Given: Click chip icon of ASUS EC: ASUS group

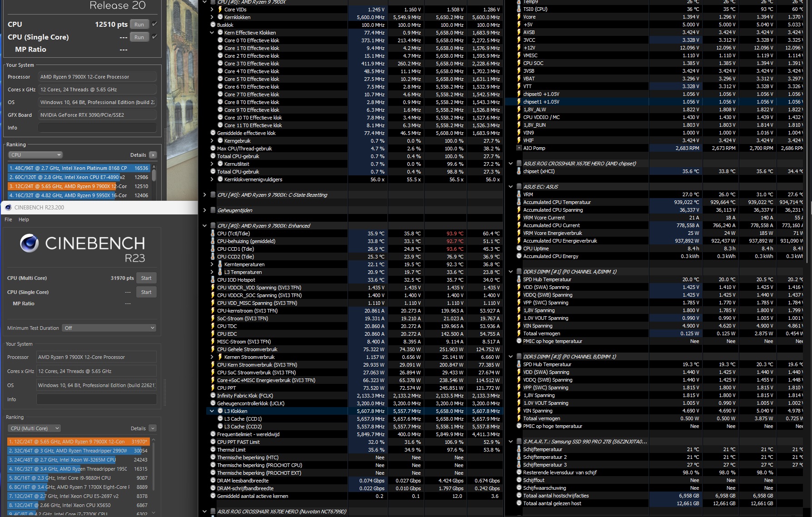Looking at the screenshot, I should click(519, 187).
